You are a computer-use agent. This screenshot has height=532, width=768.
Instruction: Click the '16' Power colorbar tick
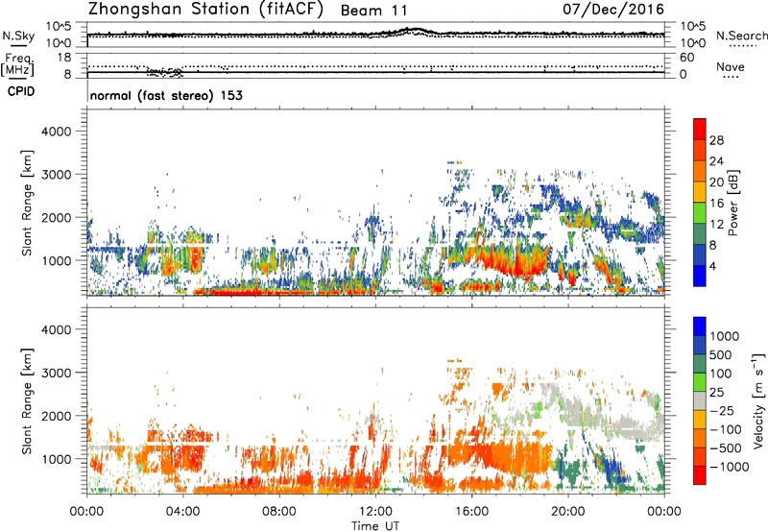(716, 204)
